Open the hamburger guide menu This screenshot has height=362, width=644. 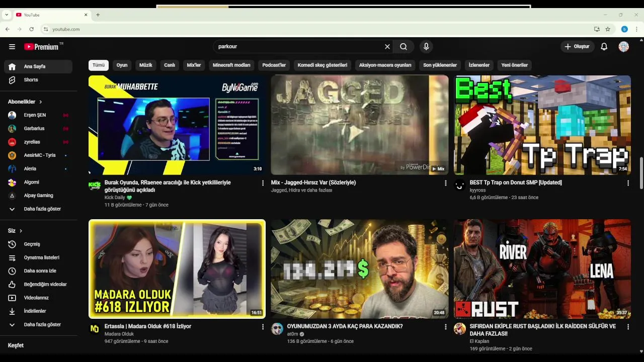(12, 47)
